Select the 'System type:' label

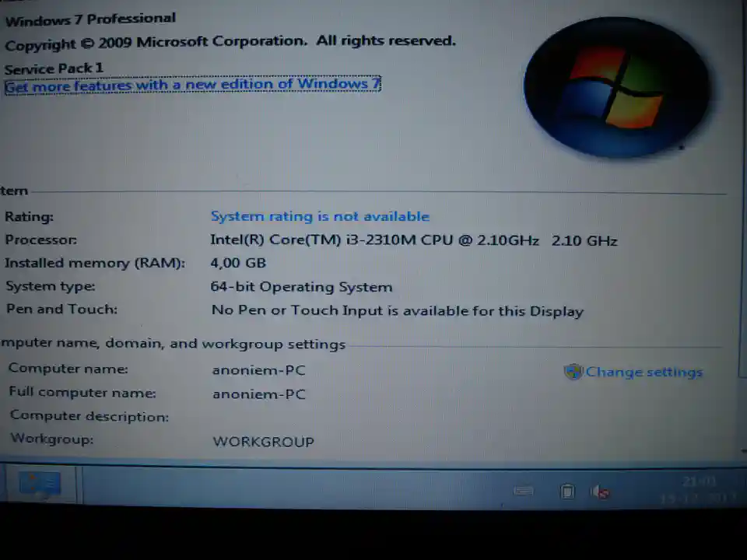point(50,286)
